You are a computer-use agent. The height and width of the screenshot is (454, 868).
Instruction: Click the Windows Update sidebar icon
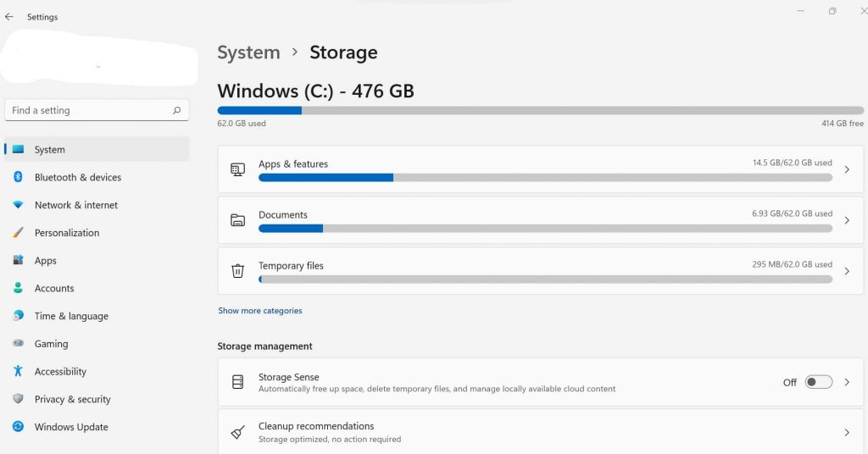[x=18, y=427]
